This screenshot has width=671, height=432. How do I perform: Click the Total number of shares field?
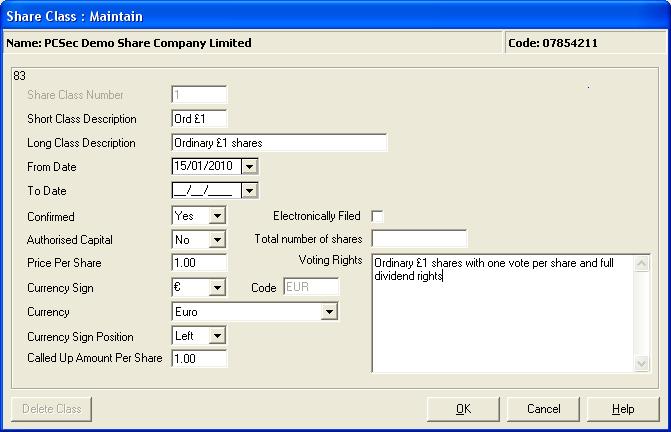point(419,239)
